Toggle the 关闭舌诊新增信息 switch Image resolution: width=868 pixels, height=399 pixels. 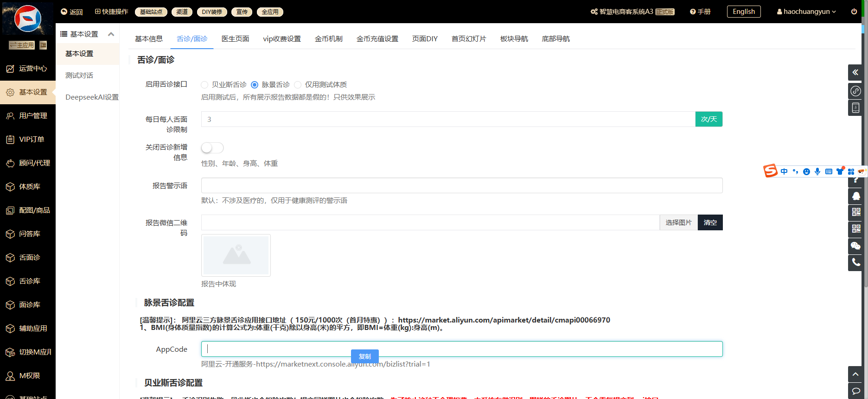tap(212, 148)
